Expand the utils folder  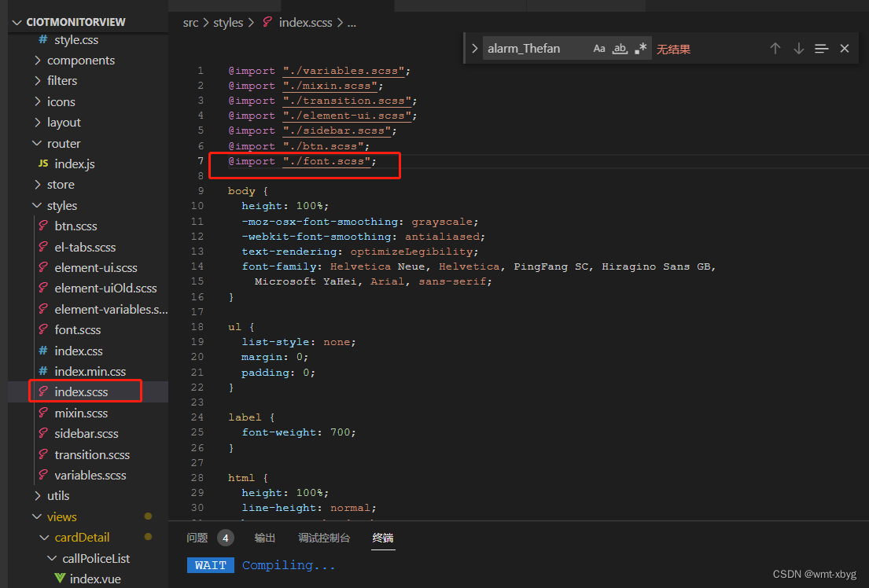tap(38, 495)
